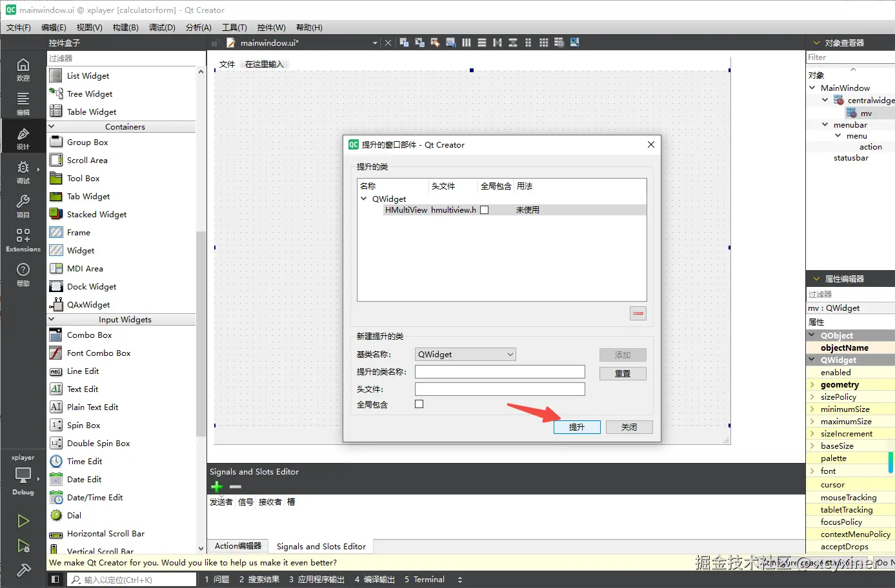Open the Debug mode bug icon
This screenshot has width=895, height=588.
23,171
